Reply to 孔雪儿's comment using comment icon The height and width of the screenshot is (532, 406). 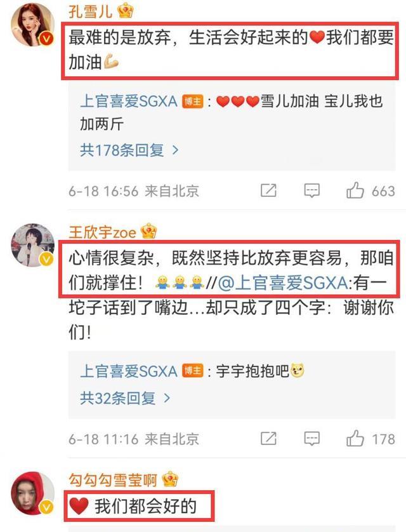[311, 190]
